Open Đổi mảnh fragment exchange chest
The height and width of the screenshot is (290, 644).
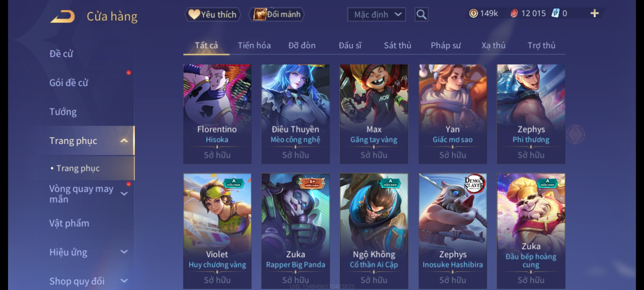276,15
